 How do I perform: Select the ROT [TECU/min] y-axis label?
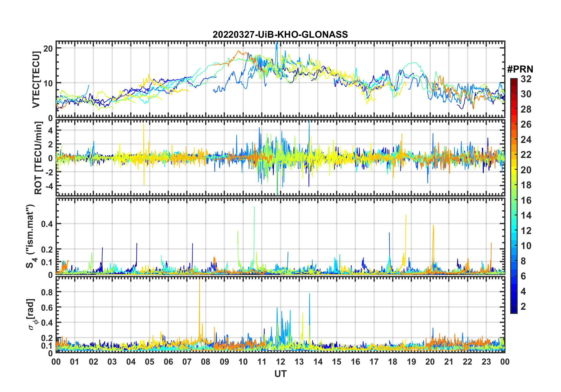tap(38, 158)
